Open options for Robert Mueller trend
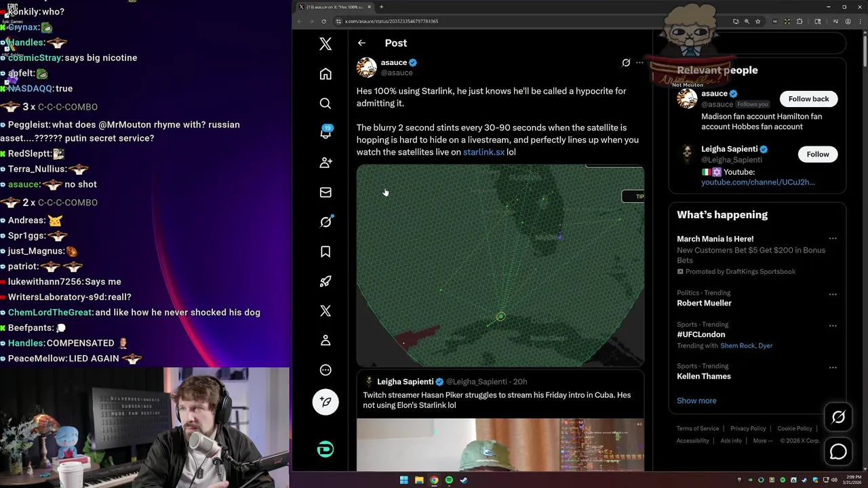 pyautogui.click(x=833, y=295)
